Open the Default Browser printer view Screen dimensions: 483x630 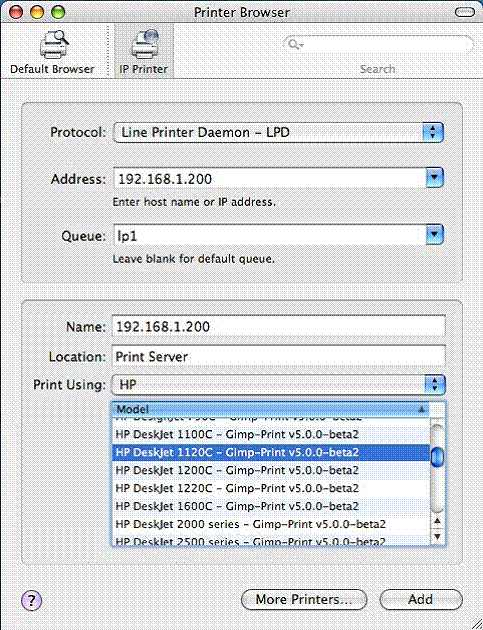pos(52,52)
